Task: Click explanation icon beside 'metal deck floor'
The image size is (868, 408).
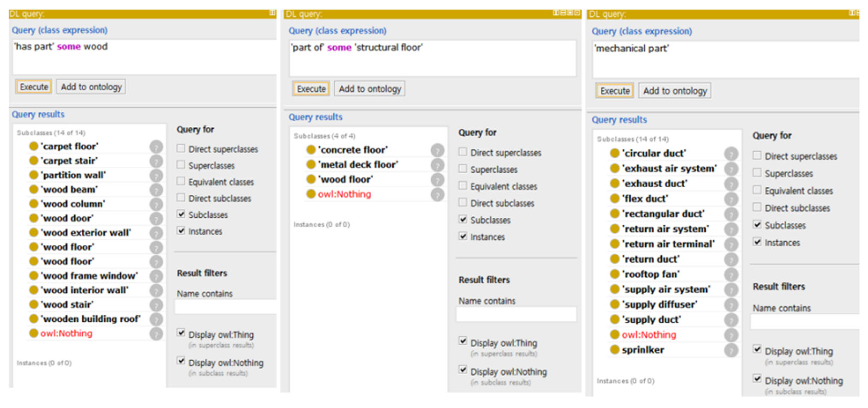Action: [437, 165]
